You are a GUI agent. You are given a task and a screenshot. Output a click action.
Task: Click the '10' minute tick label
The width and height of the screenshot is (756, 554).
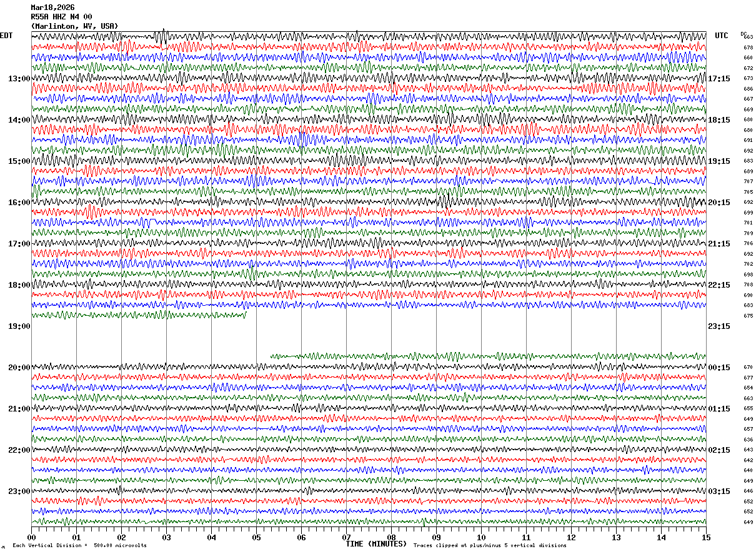pyautogui.click(x=481, y=537)
